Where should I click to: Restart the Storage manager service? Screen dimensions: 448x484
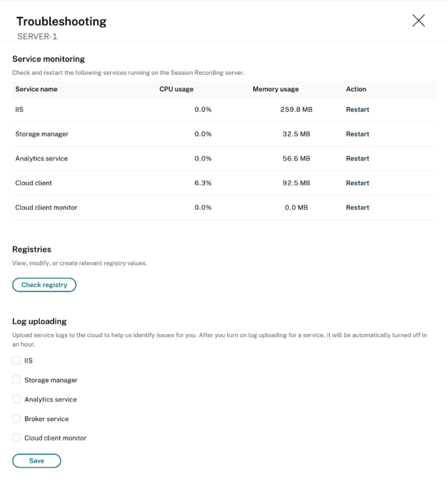pyautogui.click(x=357, y=134)
